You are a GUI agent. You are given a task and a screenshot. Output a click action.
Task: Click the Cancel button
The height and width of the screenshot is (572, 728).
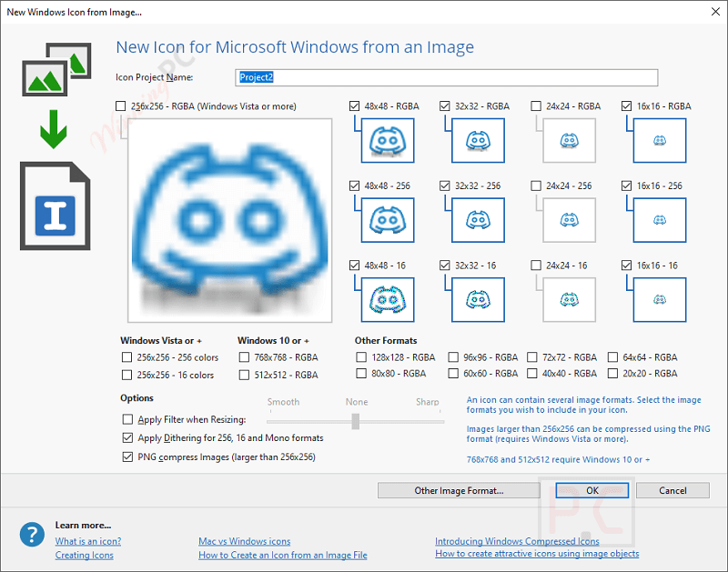point(672,490)
